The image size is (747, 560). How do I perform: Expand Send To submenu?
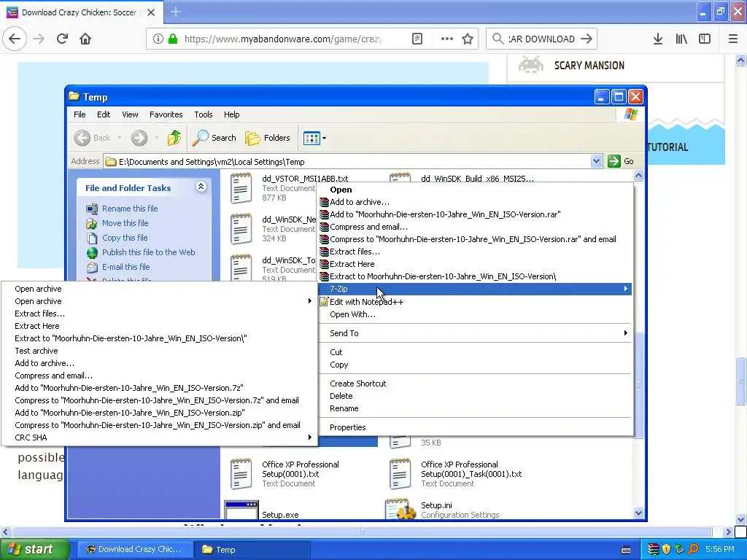coord(475,333)
